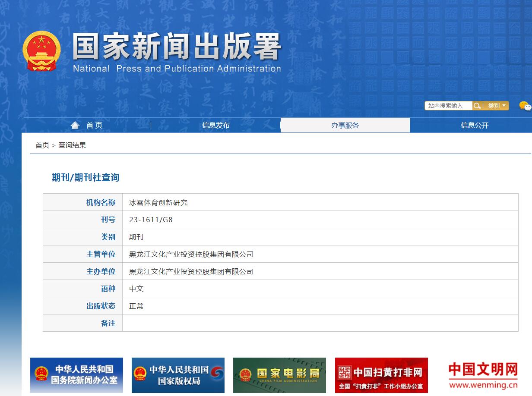Open the 国家电影局 banner
The height and width of the screenshot is (396, 532).
pos(279,375)
